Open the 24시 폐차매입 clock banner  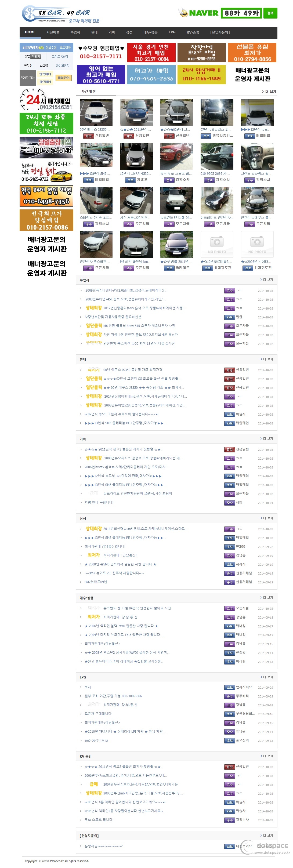click(x=46, y=99)
